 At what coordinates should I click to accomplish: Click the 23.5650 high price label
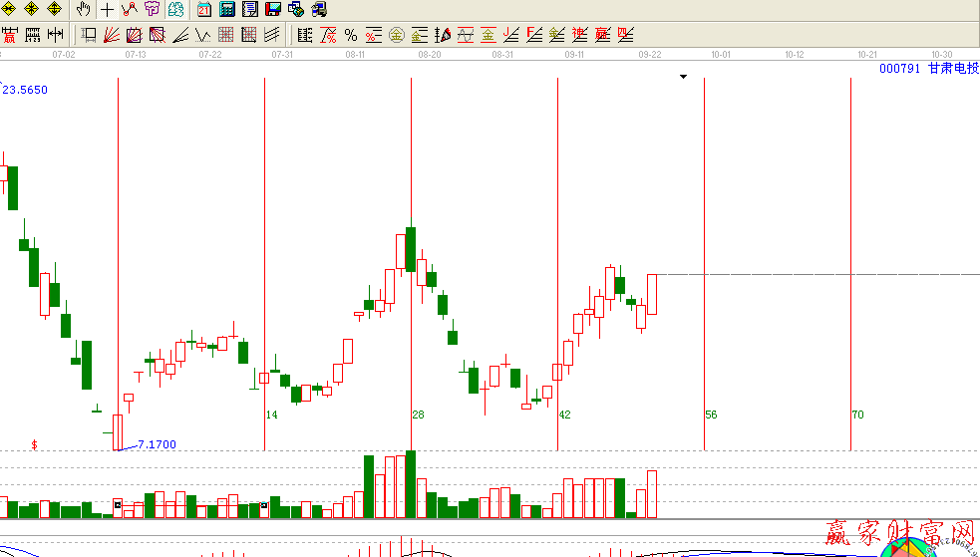click(25, 90)
